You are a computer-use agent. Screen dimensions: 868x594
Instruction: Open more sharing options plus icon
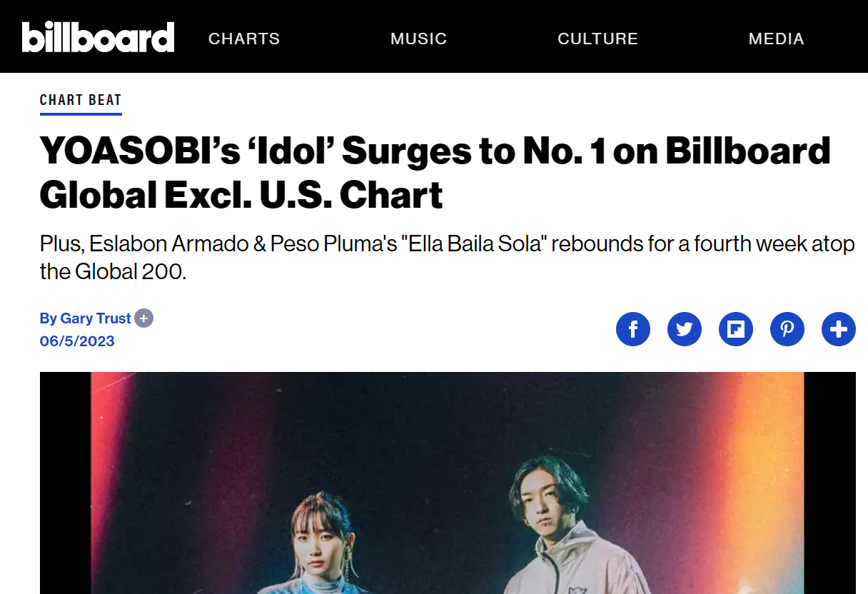tap(839, 329)
